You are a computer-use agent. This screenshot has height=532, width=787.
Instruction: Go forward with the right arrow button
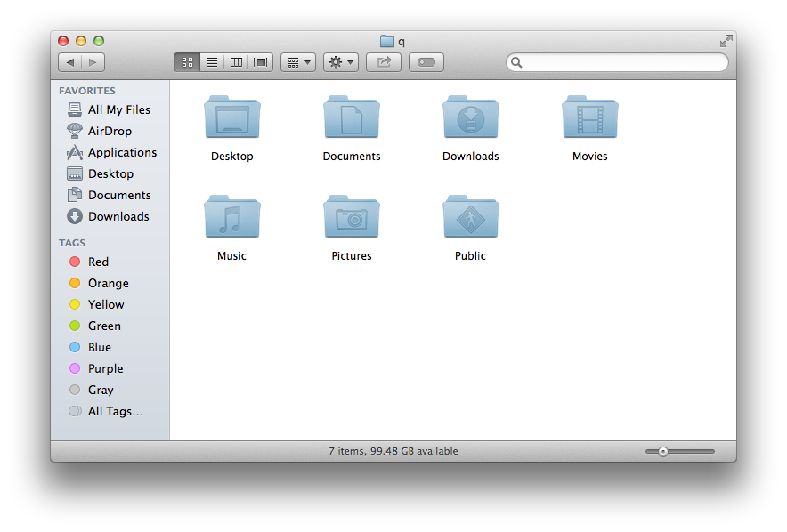coord(93,62)
